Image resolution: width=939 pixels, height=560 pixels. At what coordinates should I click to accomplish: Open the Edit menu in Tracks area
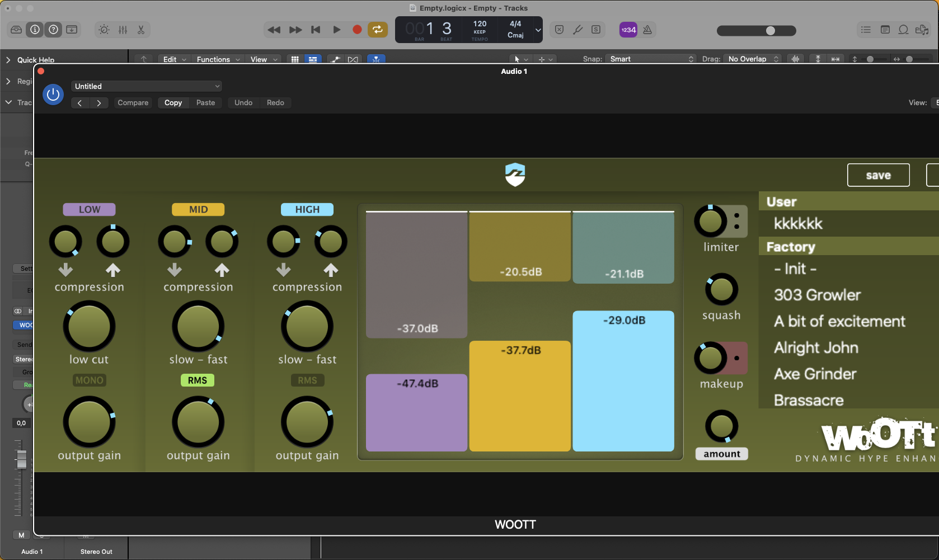(x=174, y=59)
